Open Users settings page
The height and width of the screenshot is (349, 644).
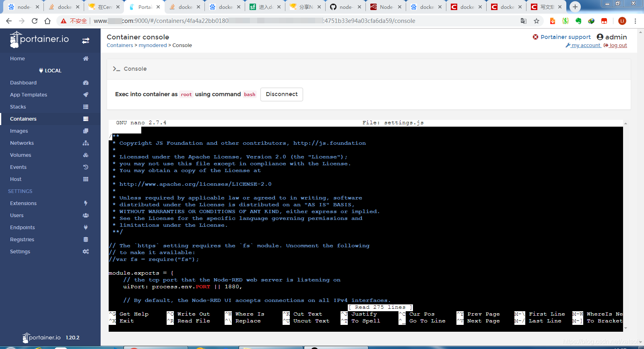(17, 215)
